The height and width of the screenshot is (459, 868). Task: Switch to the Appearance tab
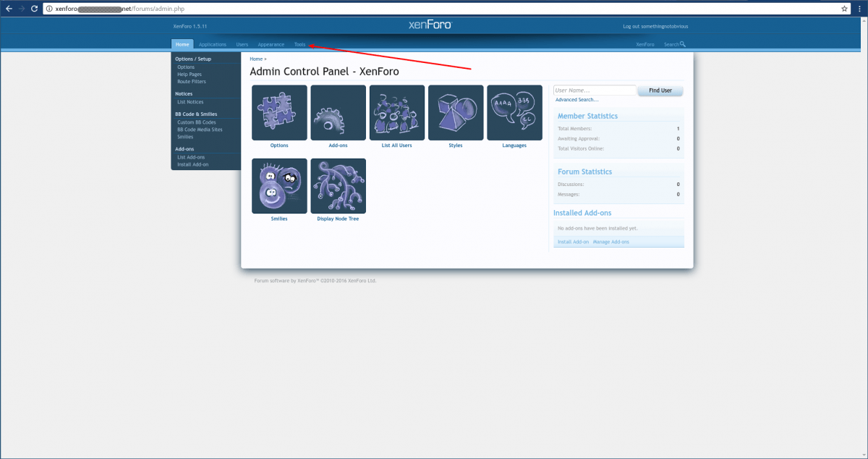[x=271, y=44]
